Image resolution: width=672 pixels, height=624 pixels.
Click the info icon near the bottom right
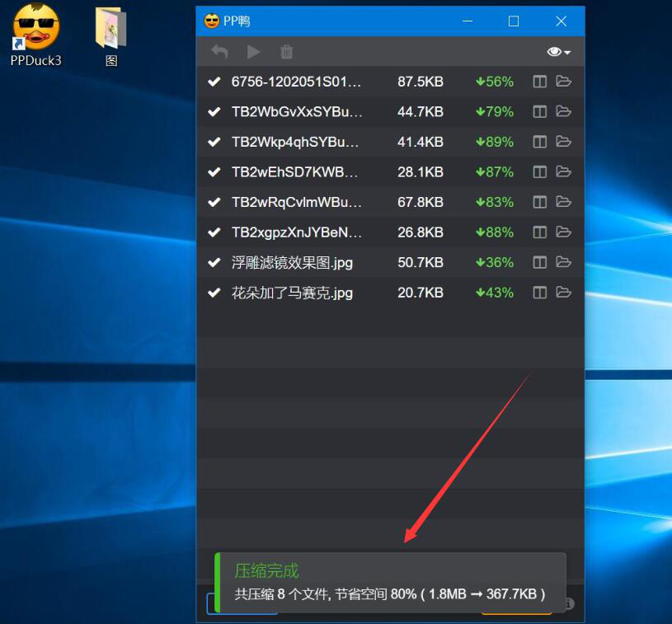click(x=568, y=603)
